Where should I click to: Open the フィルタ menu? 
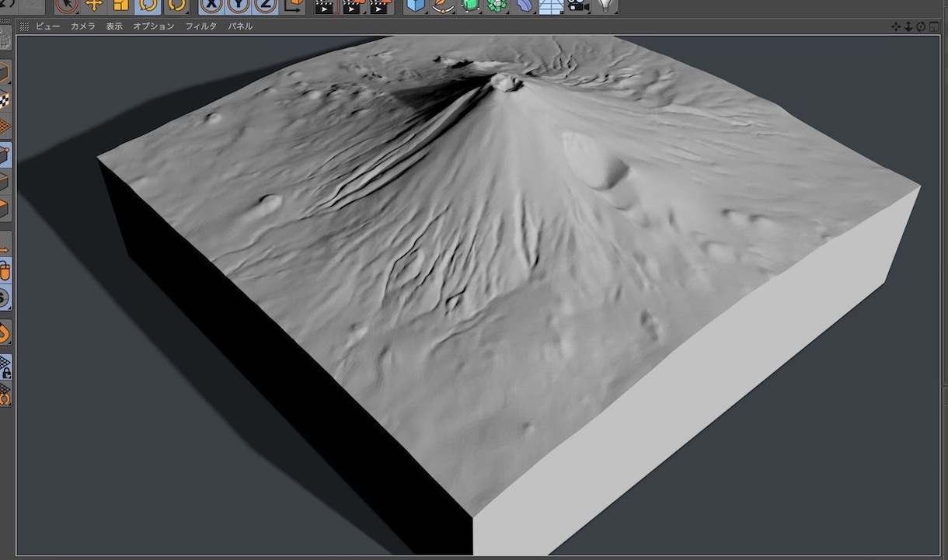click(201, 26)
